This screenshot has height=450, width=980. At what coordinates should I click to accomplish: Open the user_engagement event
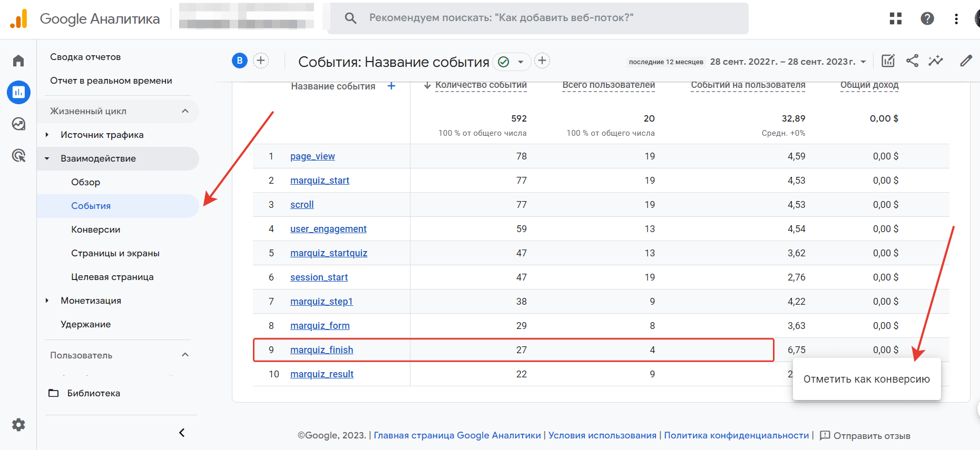328,229
